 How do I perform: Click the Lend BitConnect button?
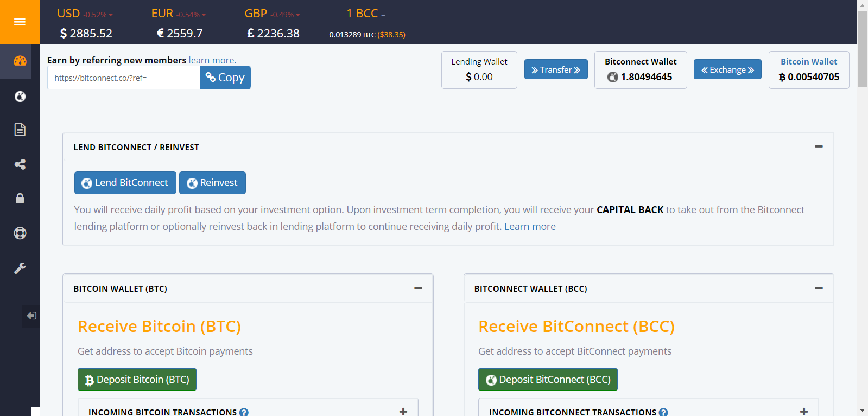click(x=125, y=183)
